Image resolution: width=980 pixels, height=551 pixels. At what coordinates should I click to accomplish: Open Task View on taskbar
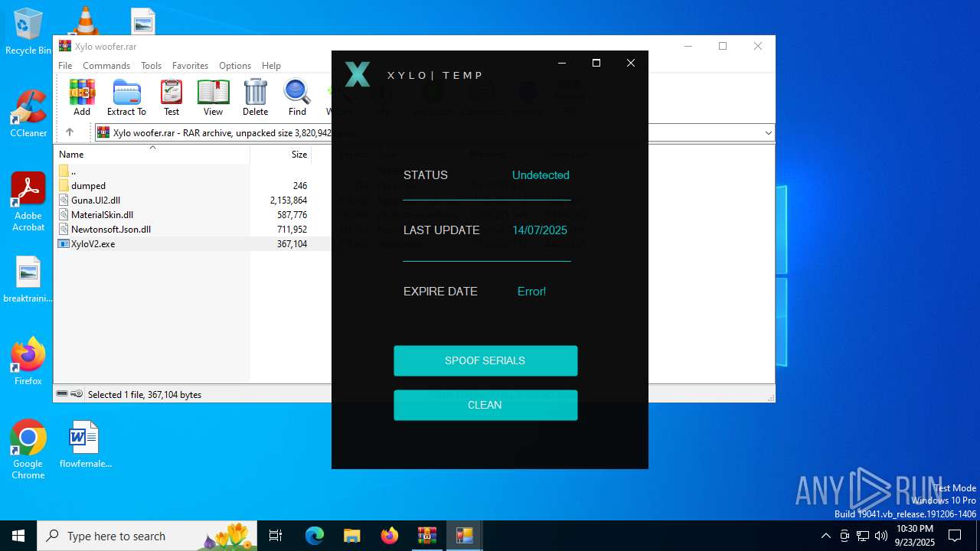(276, 536)
